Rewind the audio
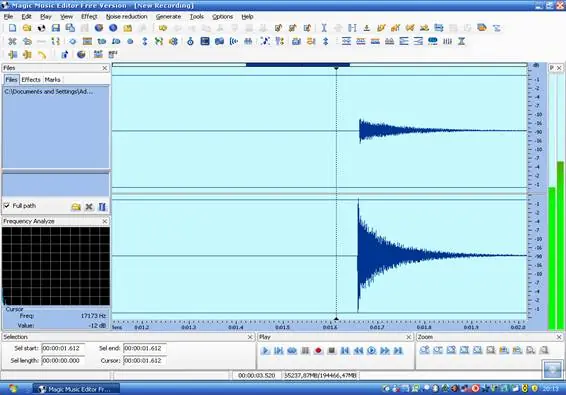 pos(358,350)
